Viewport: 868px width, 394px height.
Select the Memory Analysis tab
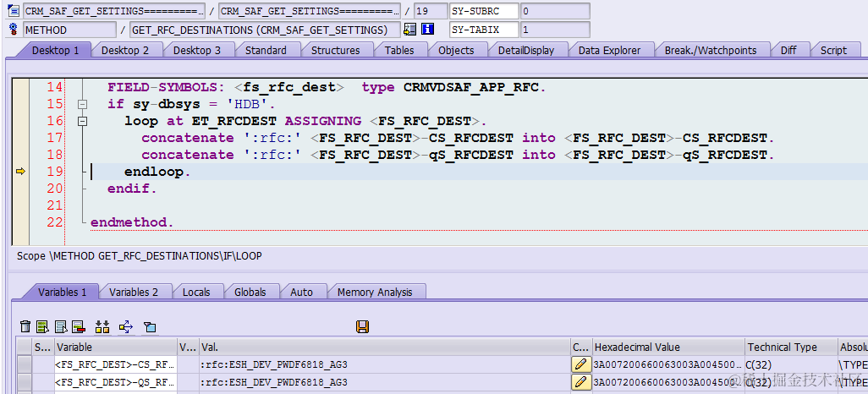click(x=375, y=293)
